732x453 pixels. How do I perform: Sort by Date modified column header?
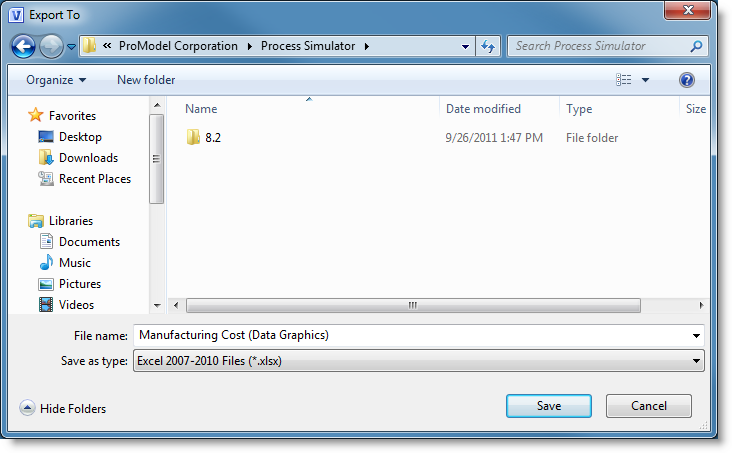click(483, 109)
